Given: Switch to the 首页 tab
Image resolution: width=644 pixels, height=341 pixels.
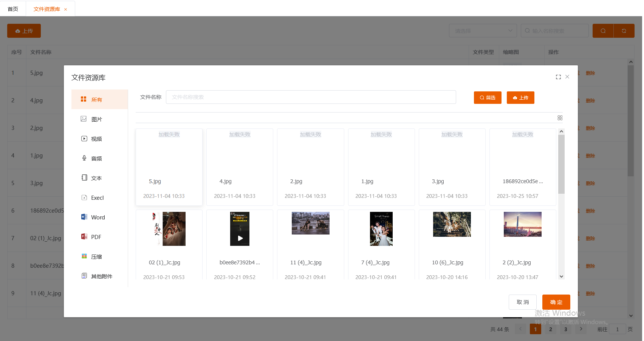Looking at the screenshot, I should (13, 9).
